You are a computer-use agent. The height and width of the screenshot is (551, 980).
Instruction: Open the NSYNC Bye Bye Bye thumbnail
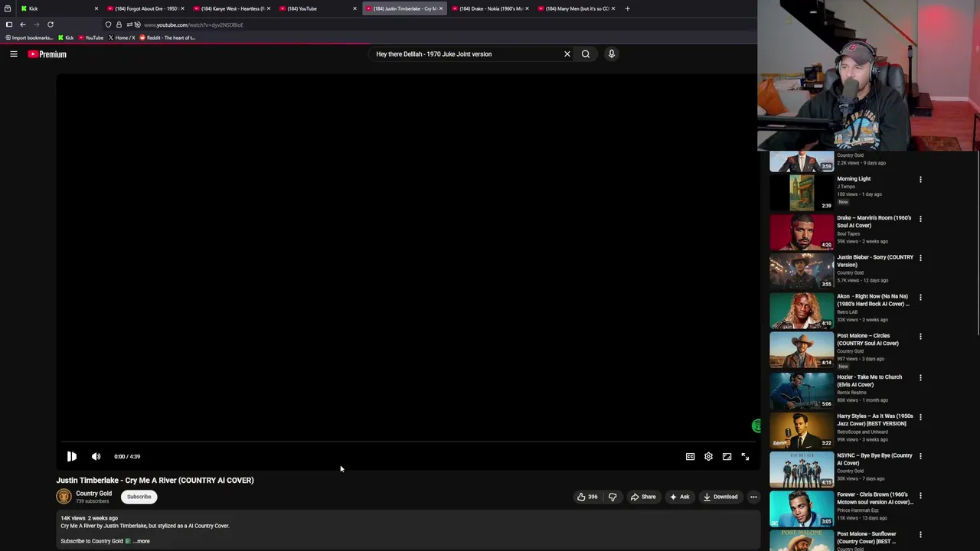(x=802, y=469)
